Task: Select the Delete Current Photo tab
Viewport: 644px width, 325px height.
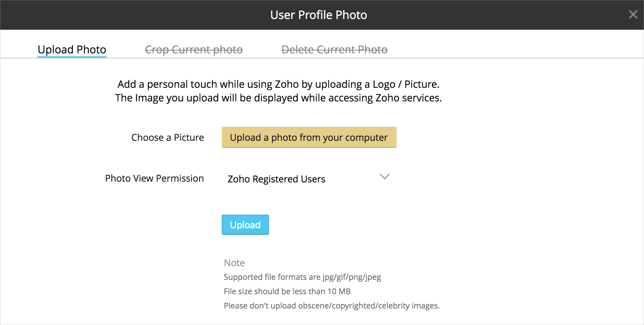Action: tap(334, 49)
